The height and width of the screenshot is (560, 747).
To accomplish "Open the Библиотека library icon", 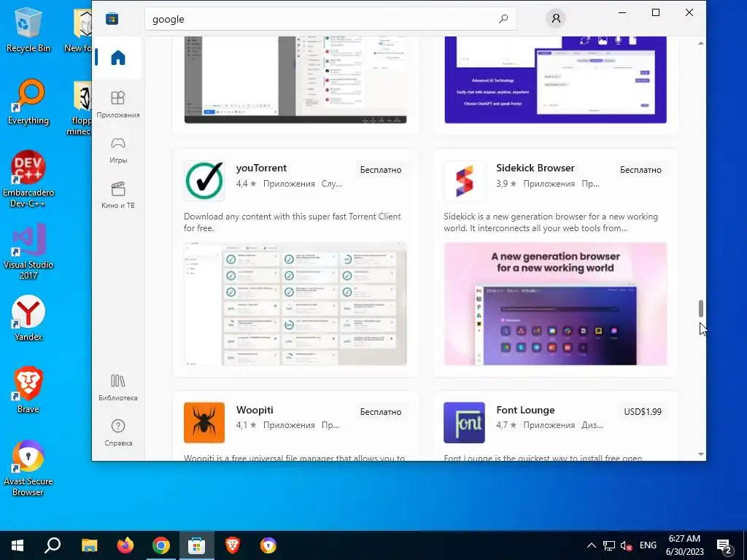I will coord(117,387).
